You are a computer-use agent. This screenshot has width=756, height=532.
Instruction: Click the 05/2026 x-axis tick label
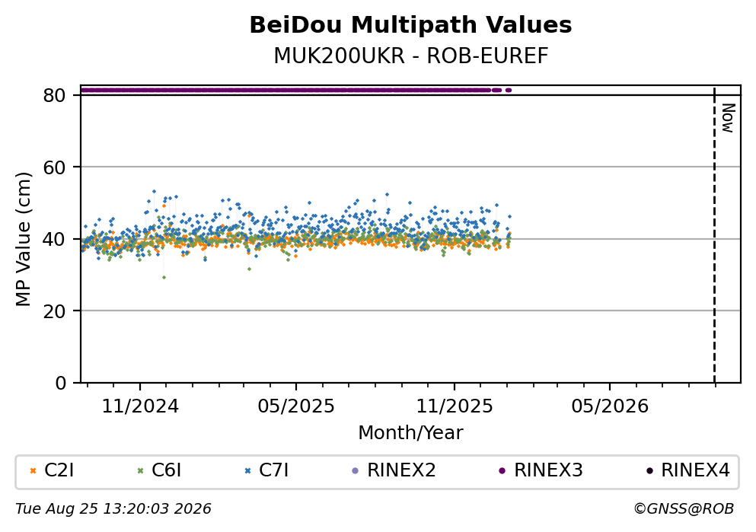[x=610, y=406]
